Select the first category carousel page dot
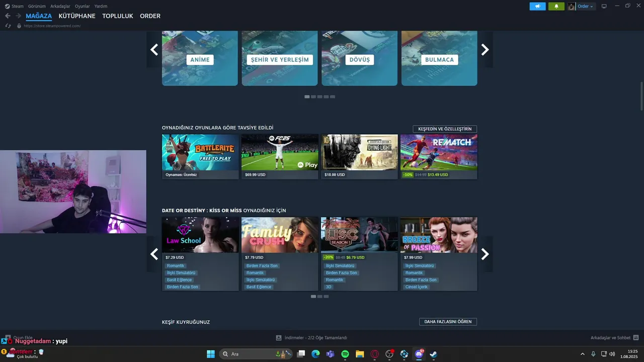 tap(307, 97)
